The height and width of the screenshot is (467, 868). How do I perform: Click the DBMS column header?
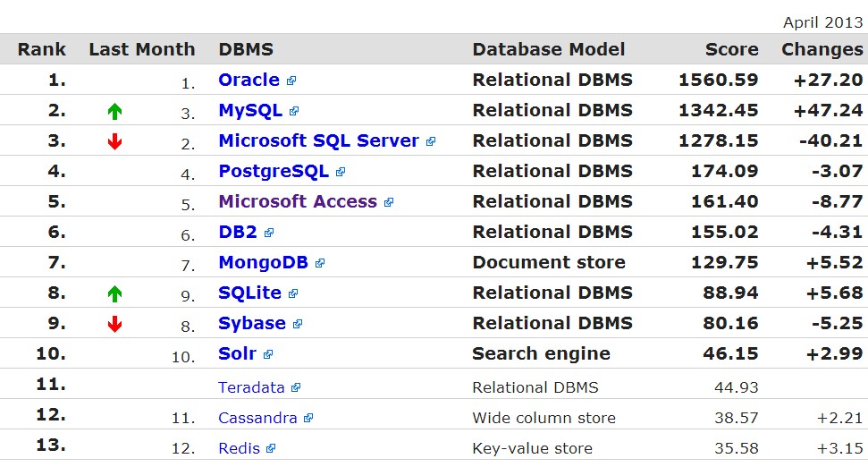[246, 49]
